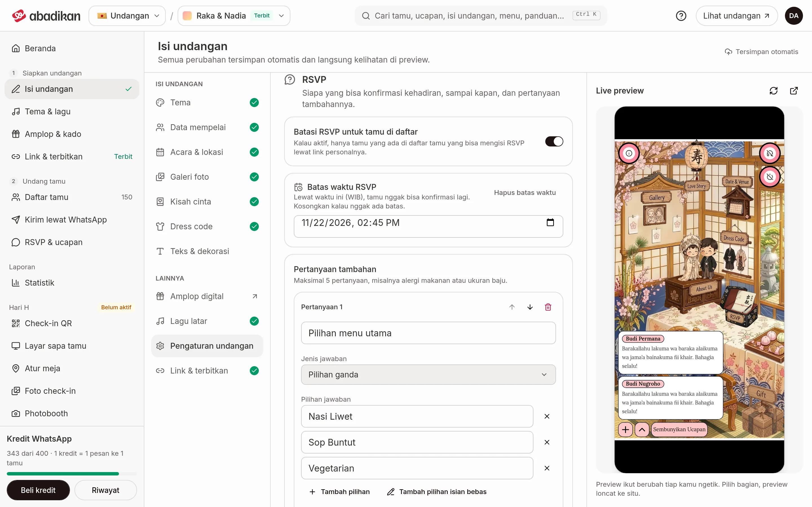Click the WhatsApp credit progress bar
The height and width of the screenshot is (507, 812).
pyautogui.click(x=72, y=474)
